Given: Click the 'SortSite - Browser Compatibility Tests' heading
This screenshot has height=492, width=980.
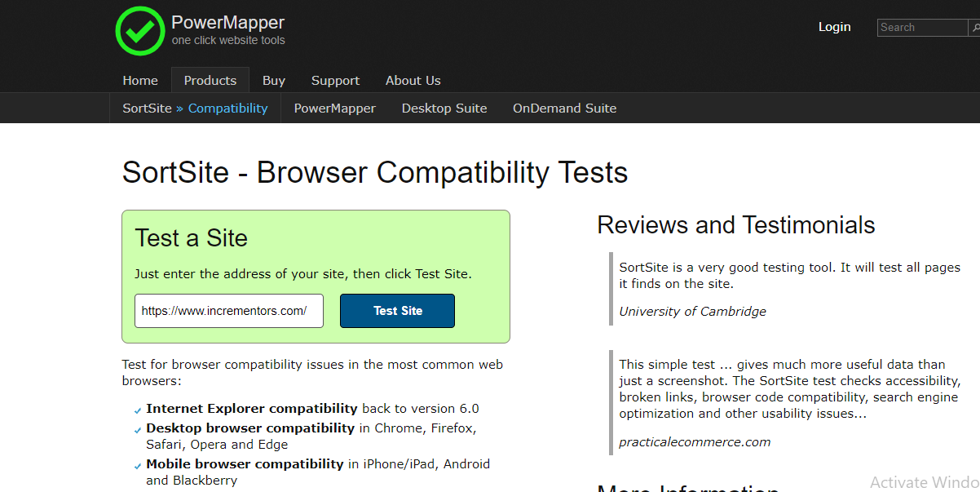Looking at the screenshot, I should pos(375,172).
